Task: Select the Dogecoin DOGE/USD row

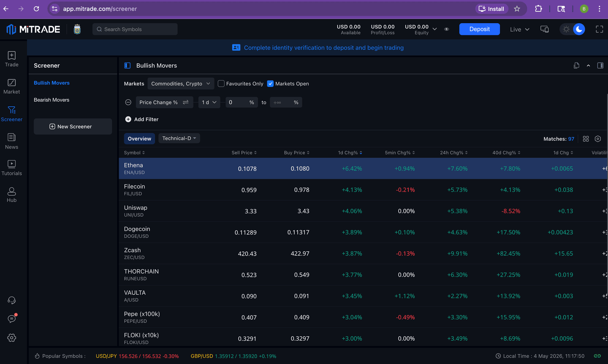Action: (363, 232)
